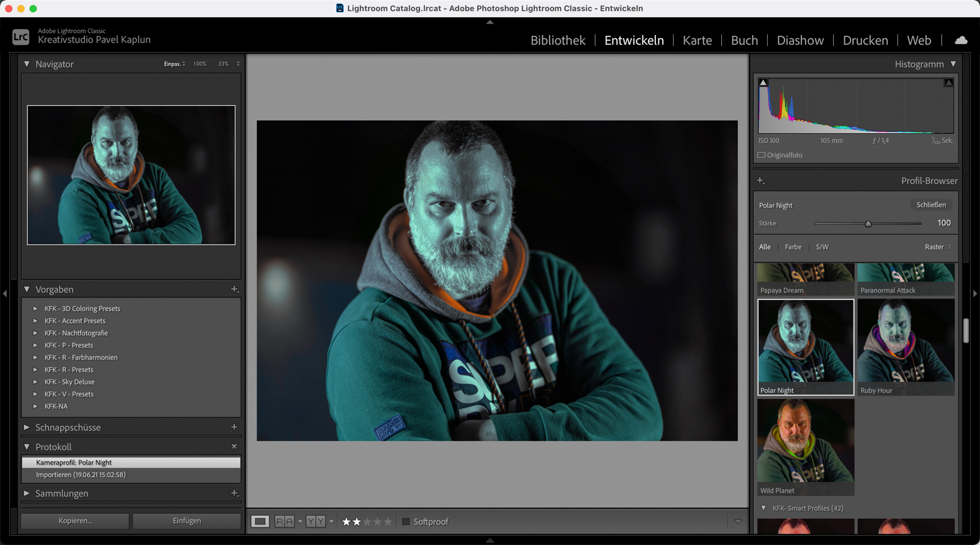Switch to the Bibliothek module

558,40
